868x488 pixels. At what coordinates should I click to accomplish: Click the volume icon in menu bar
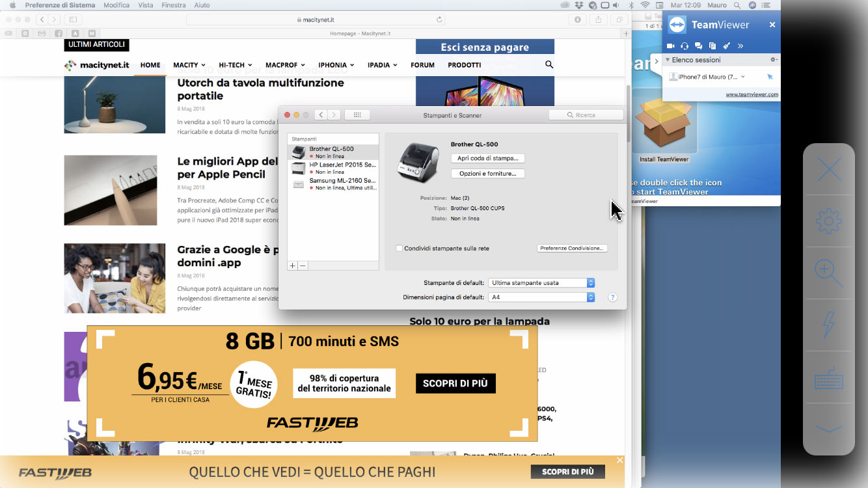click(617, 5)
